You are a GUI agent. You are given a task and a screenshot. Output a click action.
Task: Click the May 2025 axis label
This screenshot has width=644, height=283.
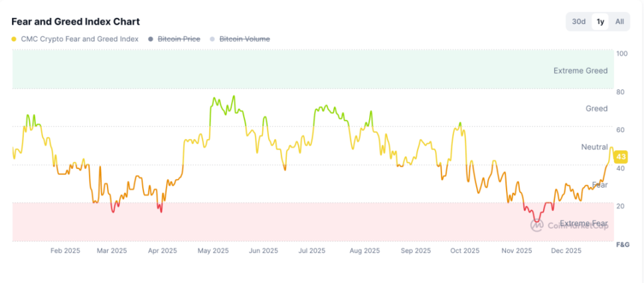pyautogui.click(x=214, y=251)
